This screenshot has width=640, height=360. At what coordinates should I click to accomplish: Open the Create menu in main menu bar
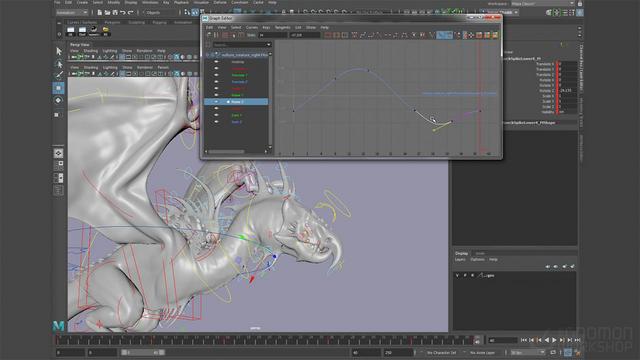point(82,2)
